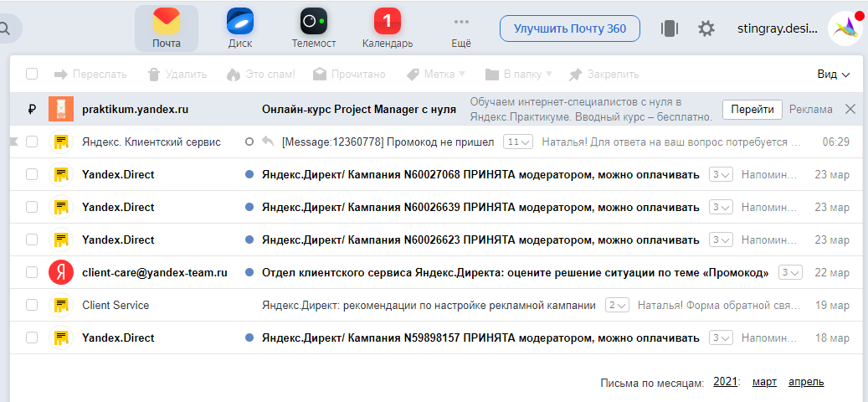
Task: Select checkbox for Кампания N60026639 email
Action: coord(32,207)
